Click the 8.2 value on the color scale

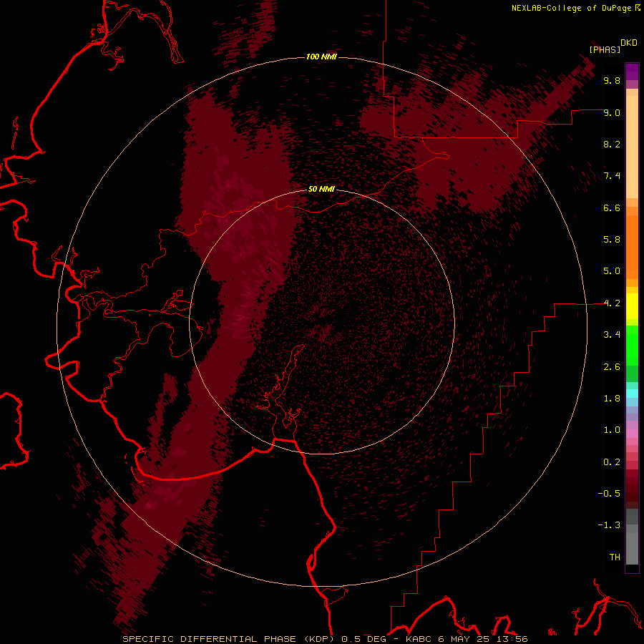click(612, 144)
